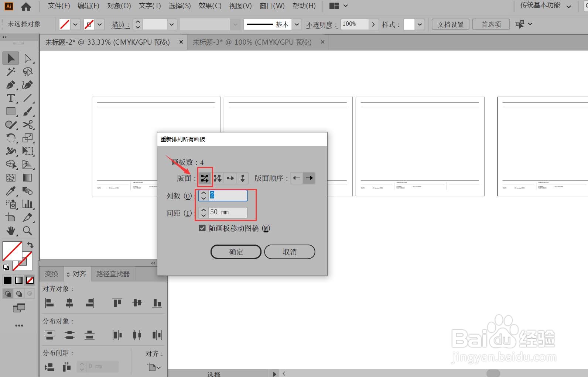Open the 效果(C) menu
This screenshot has width=588, height=377.
[x=210, y=6]
